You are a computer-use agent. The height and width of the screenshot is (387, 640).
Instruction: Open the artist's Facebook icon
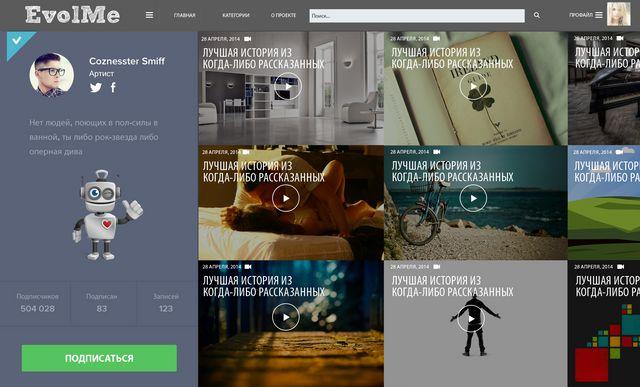(113, 87)
